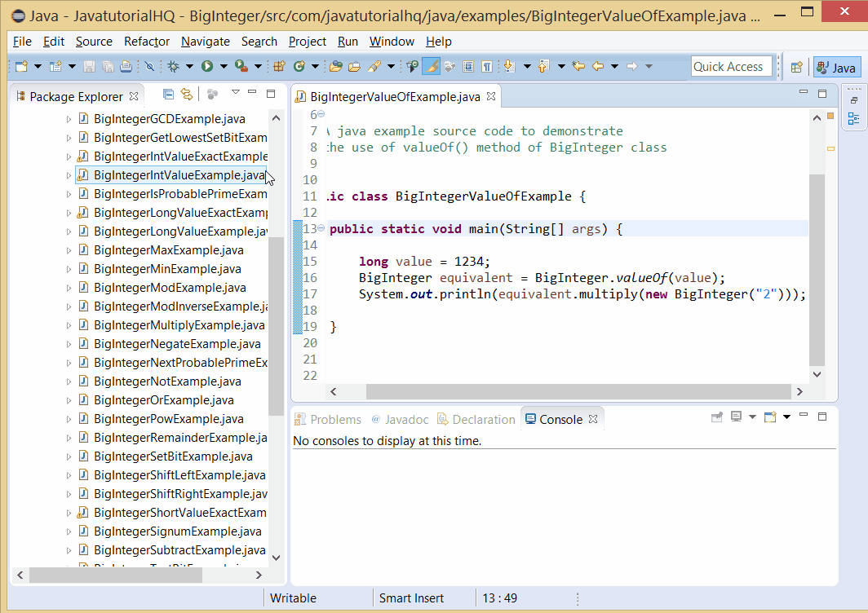The height and width of the screenshot is (613, 868).
Task: Open the Search dialog from the toolbar
Action: click(x=373, y=66)
